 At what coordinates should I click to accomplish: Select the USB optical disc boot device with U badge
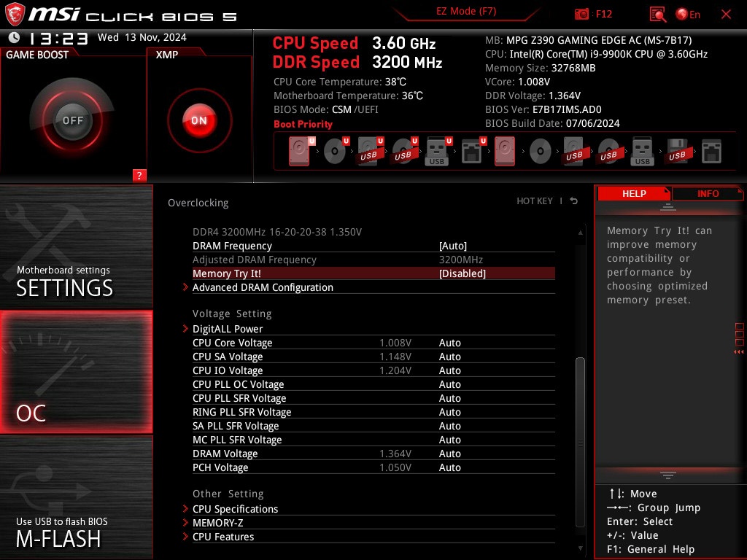(404, 151)
